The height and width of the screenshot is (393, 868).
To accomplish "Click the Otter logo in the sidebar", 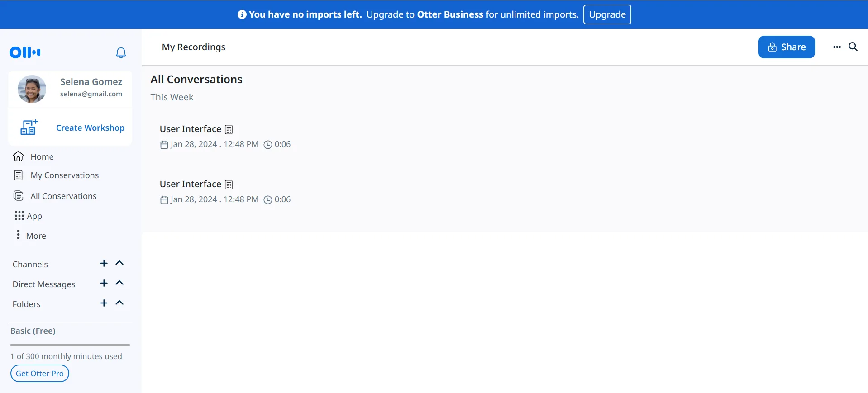I will click(x=25, y=52).
